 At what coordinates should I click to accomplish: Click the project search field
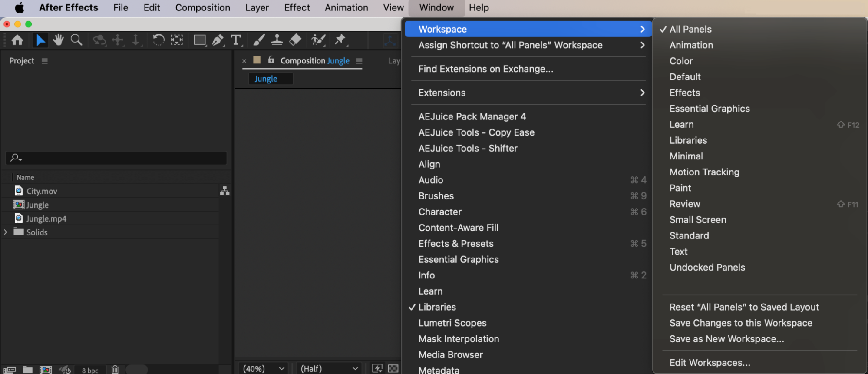(x=116, y=158)
